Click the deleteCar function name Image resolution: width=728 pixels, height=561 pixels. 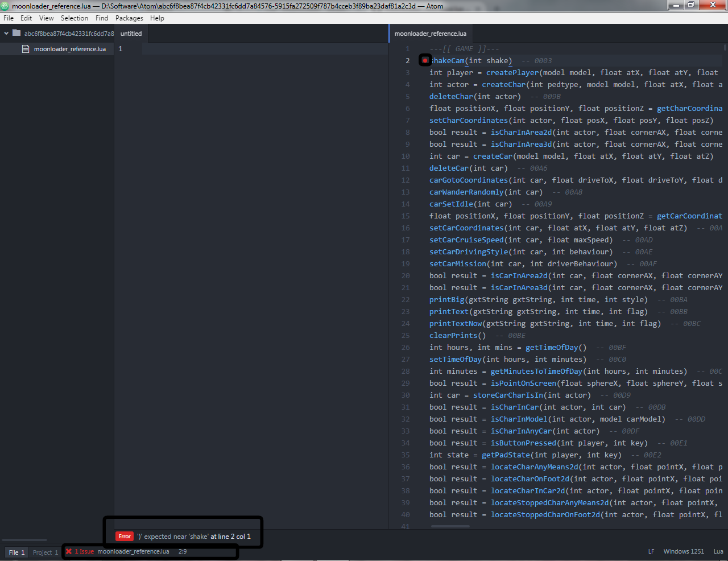coord(449,168)
